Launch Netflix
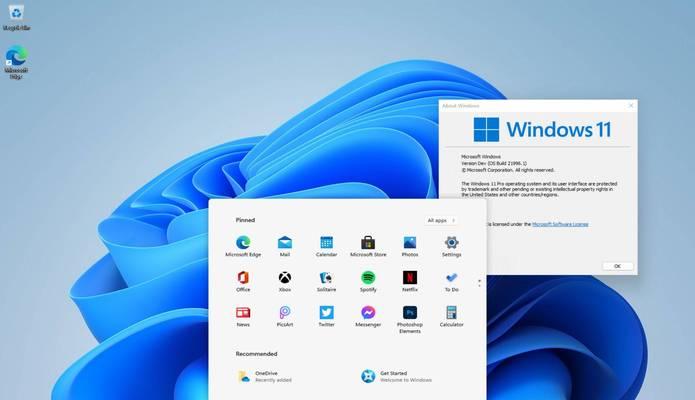Screen dimensions: 695x400 [410, 281]
